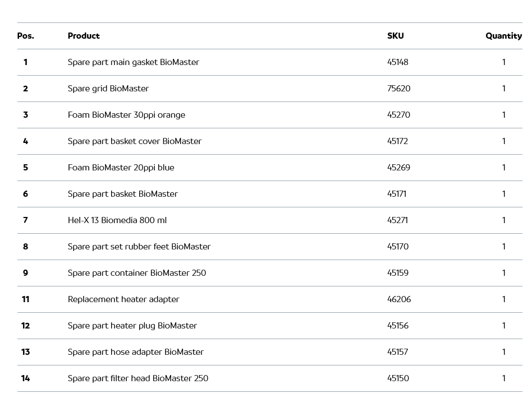Select Foam BioMaster 20ppi blue

tap(121, 168)
